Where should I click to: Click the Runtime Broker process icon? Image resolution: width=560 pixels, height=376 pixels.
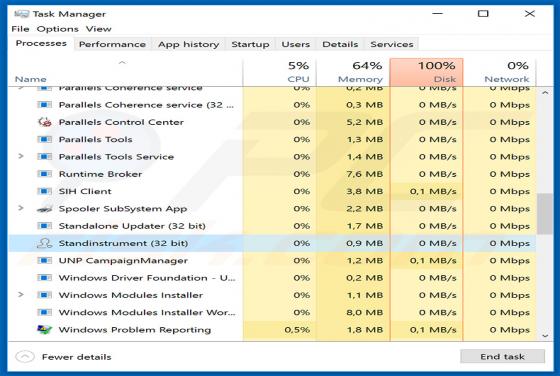45,174
